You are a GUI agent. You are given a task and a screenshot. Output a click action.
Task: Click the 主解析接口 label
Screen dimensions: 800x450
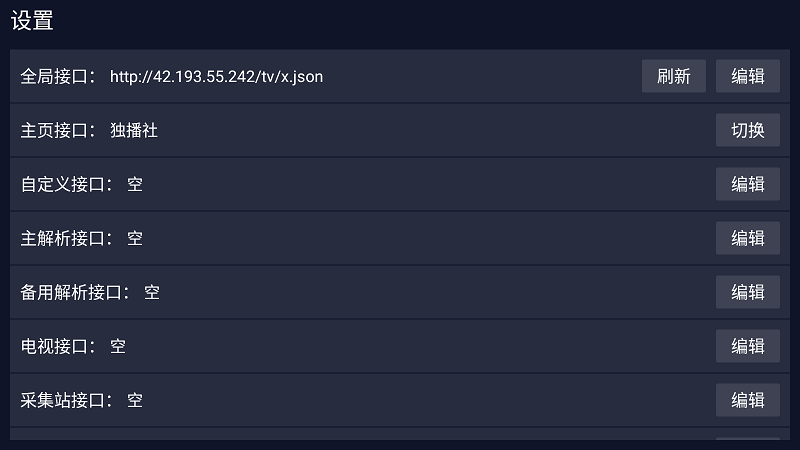(66, 238)
